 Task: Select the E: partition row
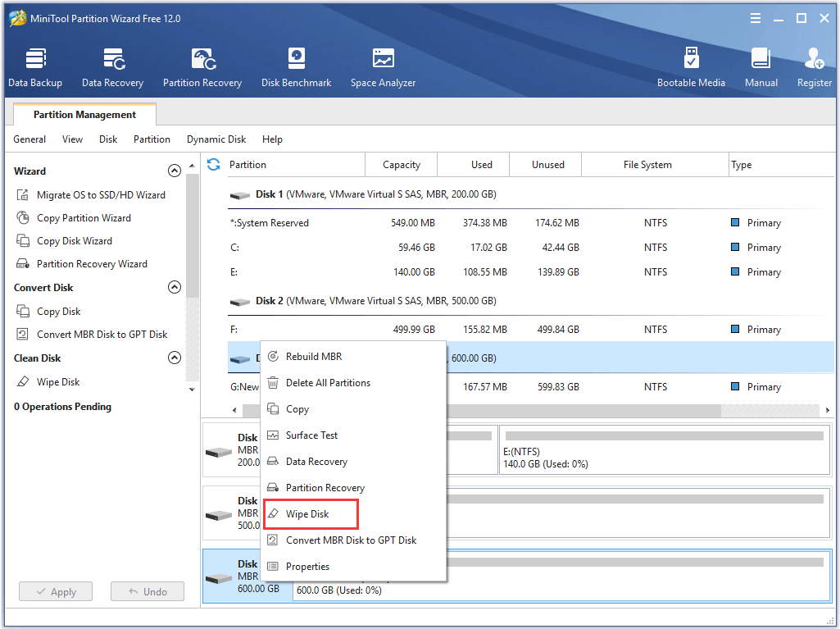point(531,272)
